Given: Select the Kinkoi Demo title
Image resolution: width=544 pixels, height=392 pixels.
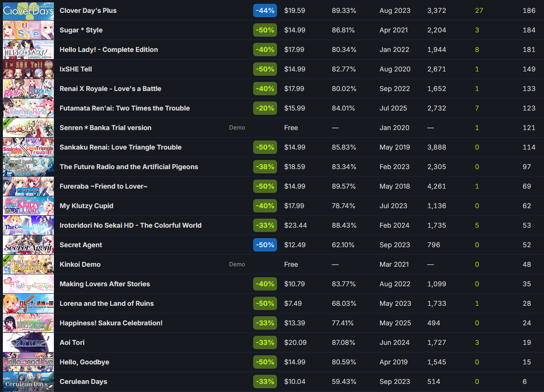Looking at the screenshot, I should coord(80,264).
